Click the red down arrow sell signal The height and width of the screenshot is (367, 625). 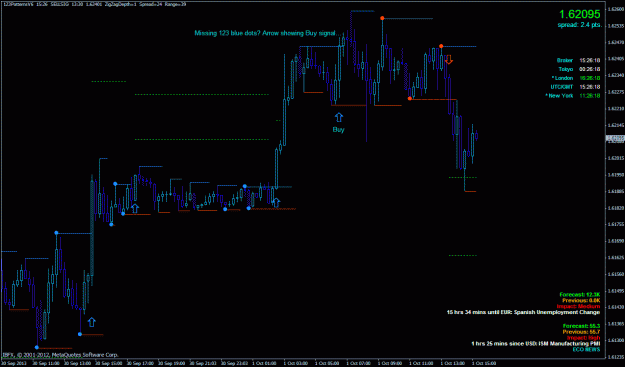pyautogui.click(x=449, y=60)
